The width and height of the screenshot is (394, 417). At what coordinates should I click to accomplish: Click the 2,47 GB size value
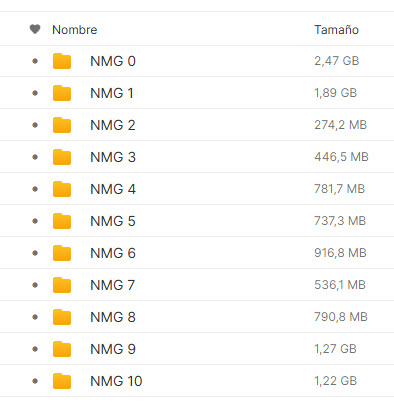point(337,61)
